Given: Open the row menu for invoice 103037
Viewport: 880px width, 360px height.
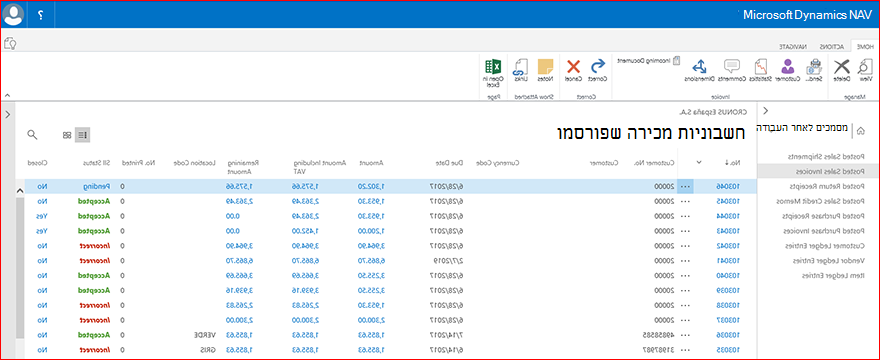Looking at the screenshot, I should click(685, 320).
